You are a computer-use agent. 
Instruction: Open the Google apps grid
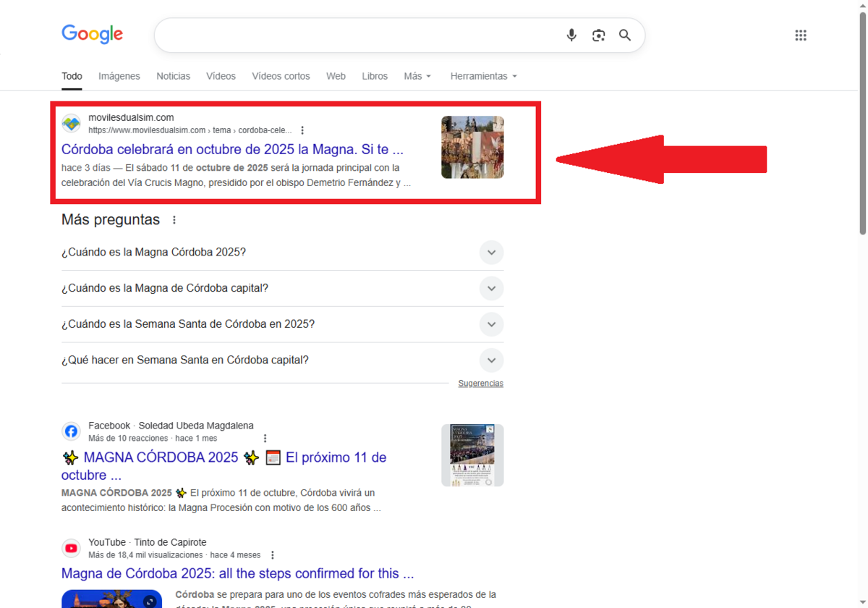pos(801,35)
